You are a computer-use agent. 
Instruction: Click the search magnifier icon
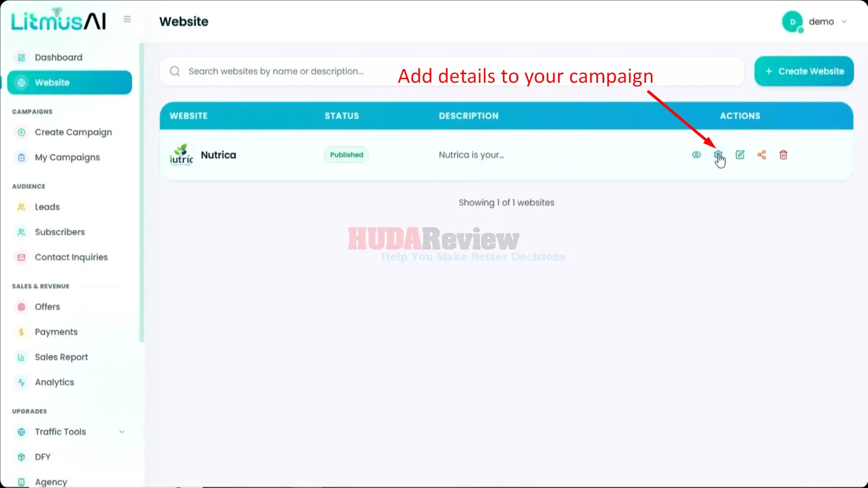click(175, 71)
